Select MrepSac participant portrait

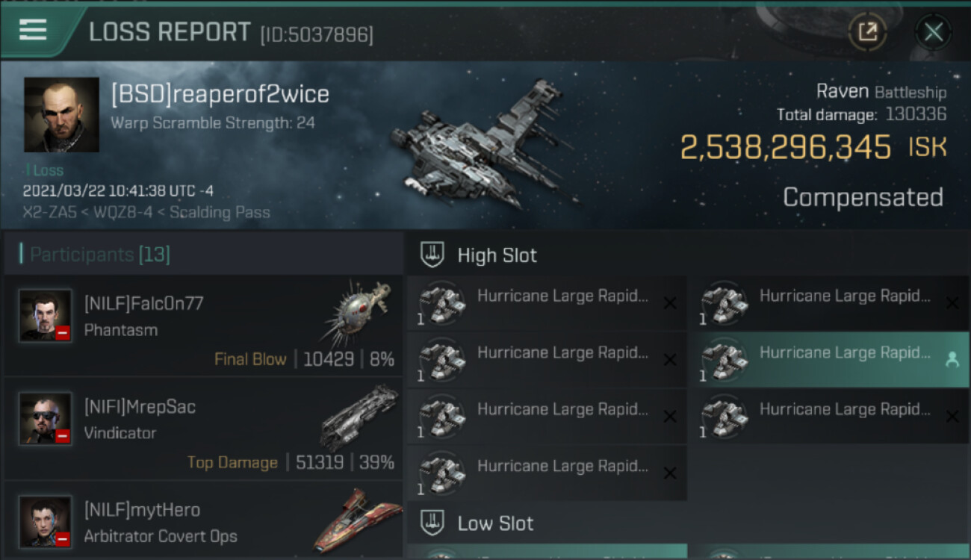tap(46, 418)
